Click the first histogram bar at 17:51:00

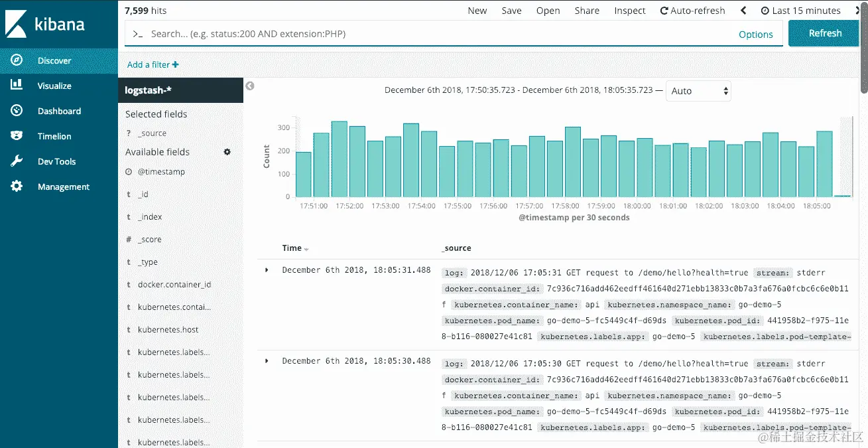click(x=304, y=175)
